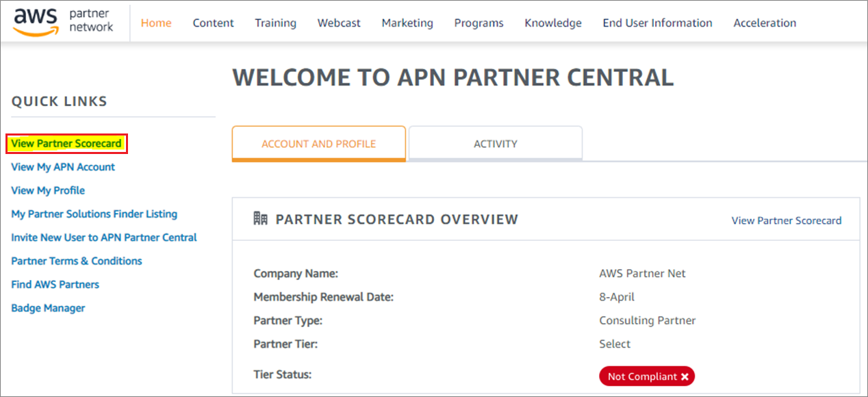Click the Welcome to APN Partner Central heading
This screenshot has height=397, width=868.
click(x=453, y=77)
